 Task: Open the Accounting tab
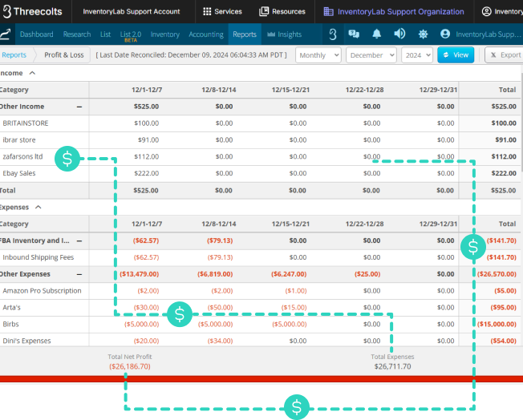206,34
